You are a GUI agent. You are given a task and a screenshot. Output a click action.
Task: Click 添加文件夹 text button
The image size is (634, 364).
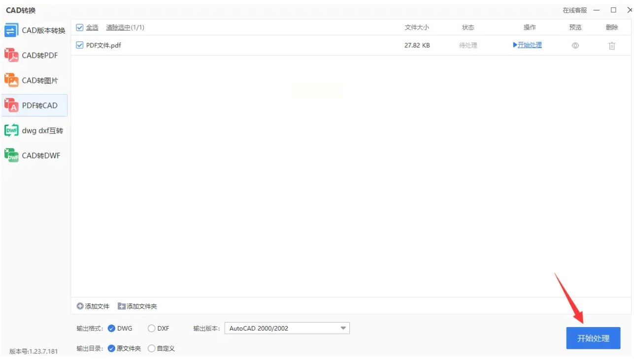pyautogui.click(x=142, y=306)
